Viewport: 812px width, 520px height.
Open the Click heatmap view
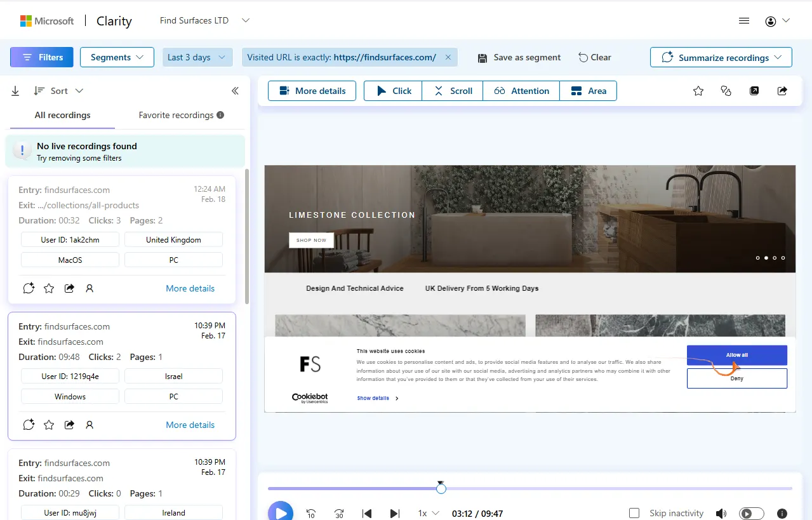pos(393,91)
